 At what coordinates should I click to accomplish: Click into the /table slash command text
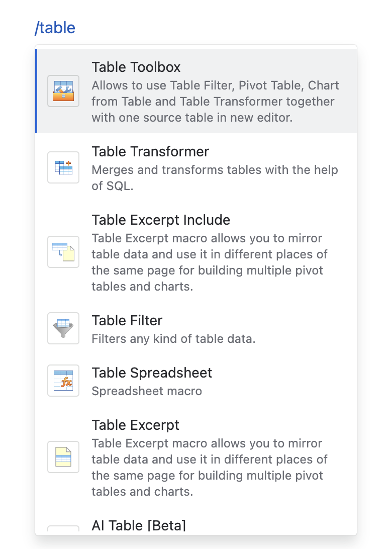tap(55, 28)
